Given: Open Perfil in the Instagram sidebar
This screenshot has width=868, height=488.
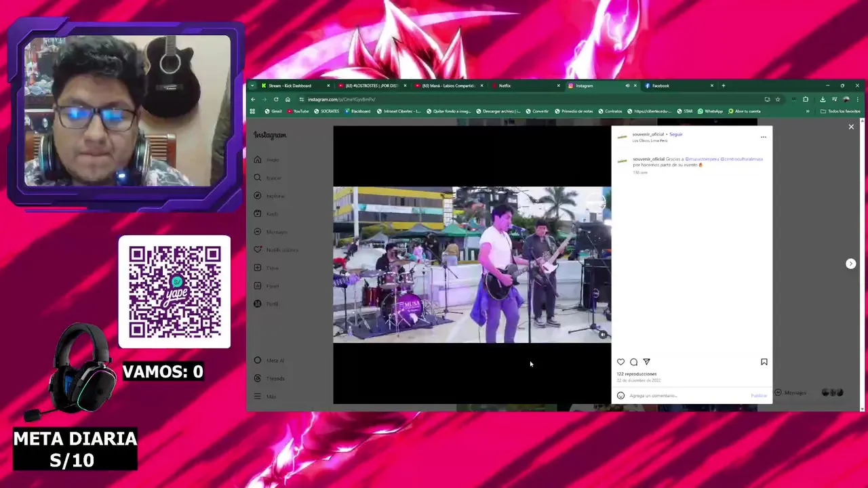Looking at the screenshot, I should coord(266,304).
